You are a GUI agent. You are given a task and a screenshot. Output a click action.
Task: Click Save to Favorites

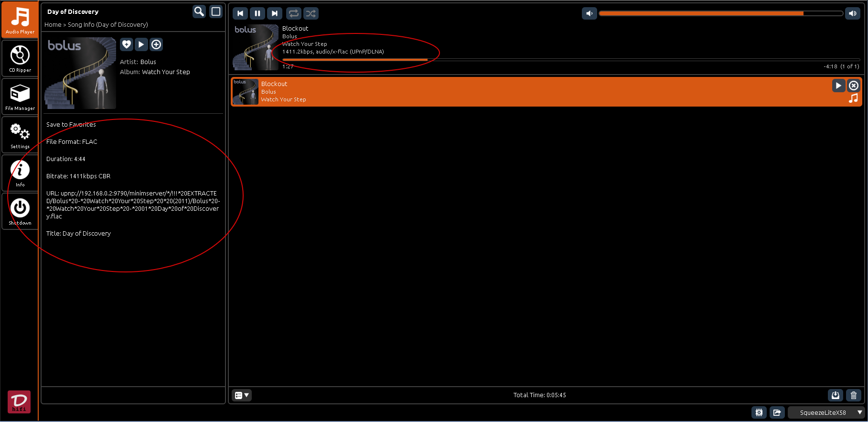[x=71, y=124]
